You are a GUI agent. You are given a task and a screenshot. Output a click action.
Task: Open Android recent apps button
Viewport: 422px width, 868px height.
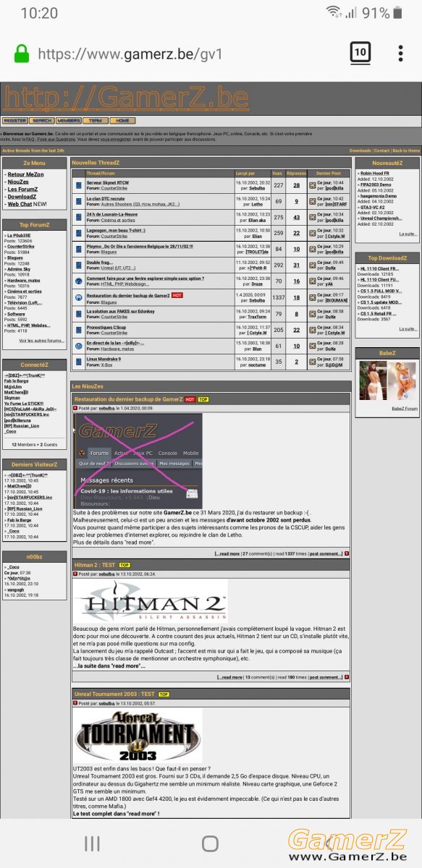click(x=93, y=843)
